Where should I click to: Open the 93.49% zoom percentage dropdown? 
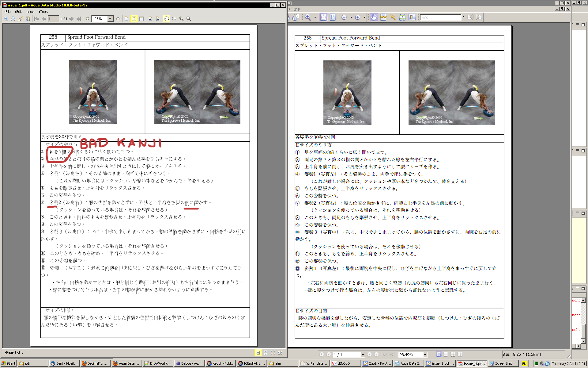click(x=425, y=354)
